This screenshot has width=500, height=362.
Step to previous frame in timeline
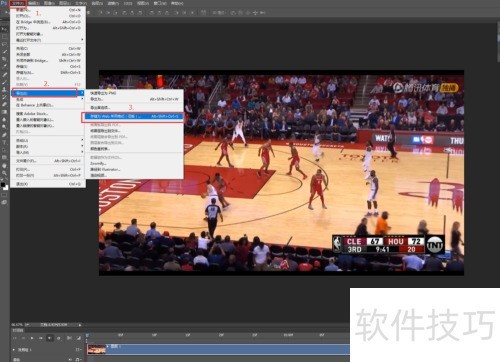coord(23,338)
